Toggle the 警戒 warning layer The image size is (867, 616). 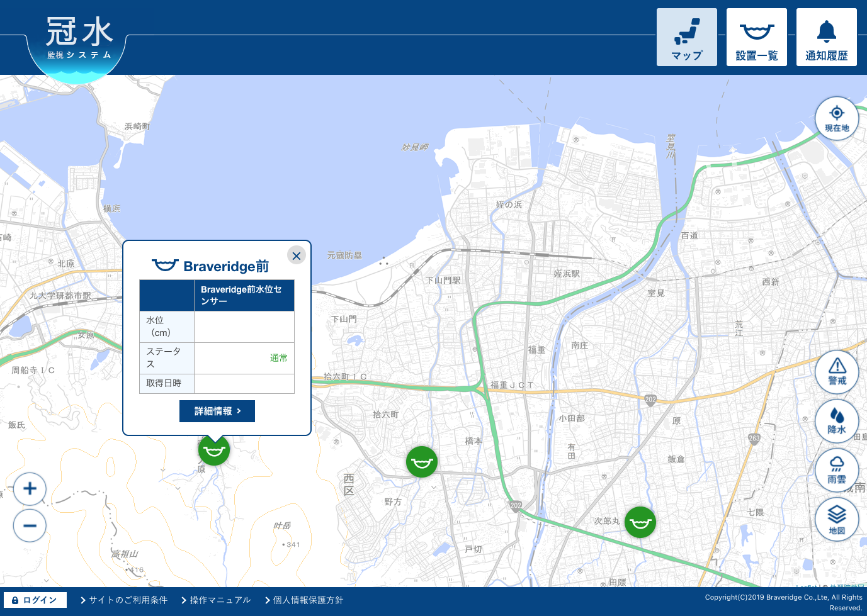(x=837, y=372)
